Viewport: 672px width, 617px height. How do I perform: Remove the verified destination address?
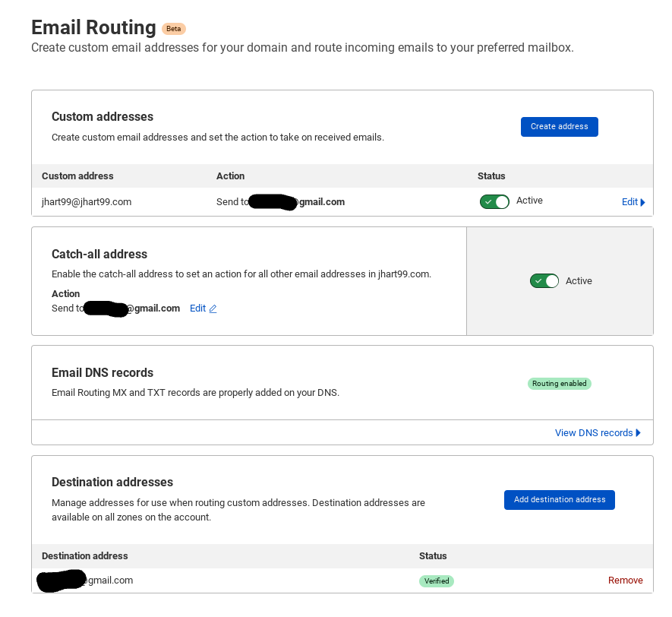click(x=625, y=581)
